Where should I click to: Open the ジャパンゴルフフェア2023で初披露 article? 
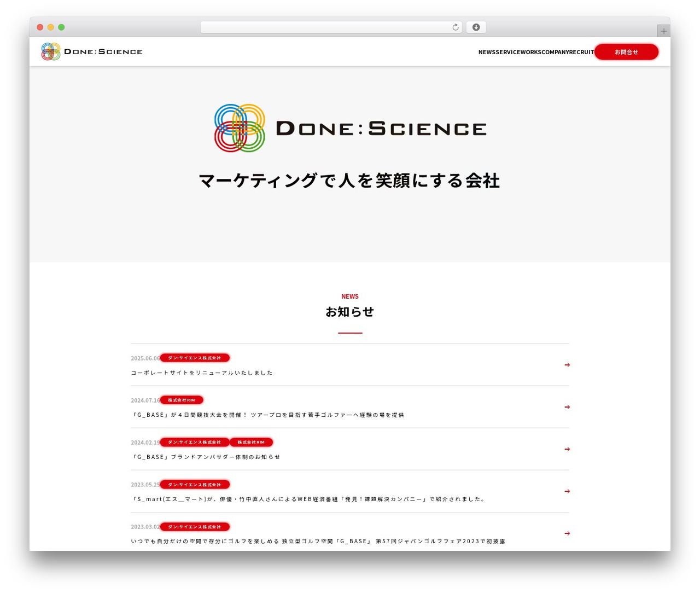[x=318, y=541]
